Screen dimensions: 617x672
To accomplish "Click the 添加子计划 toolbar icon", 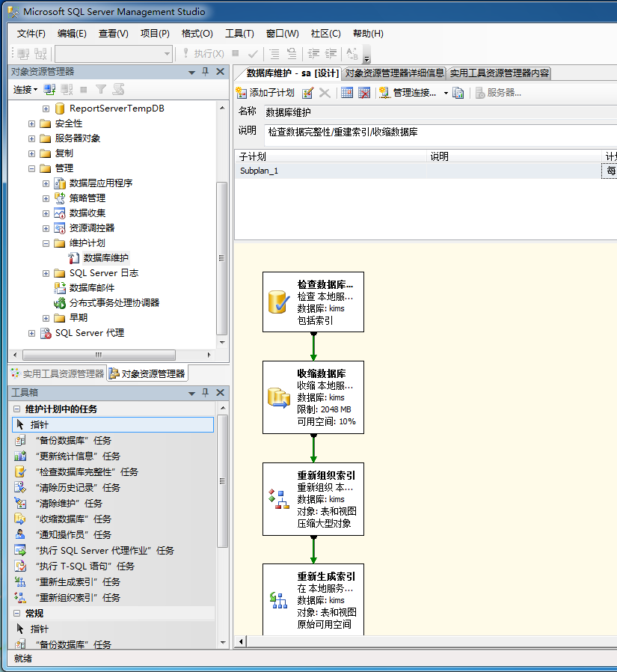I will point(242,93).
